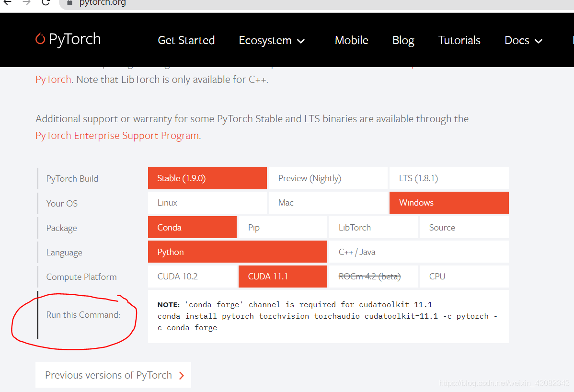Choose Mac as your OS
This screenshot has width=574, height=392.
328,203
